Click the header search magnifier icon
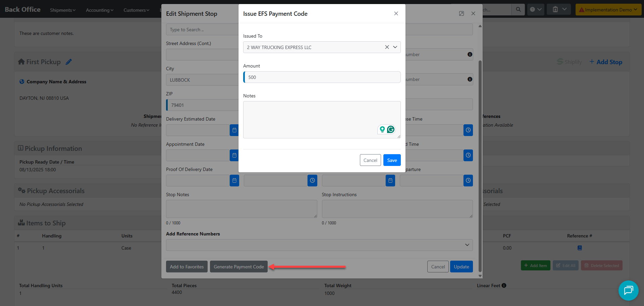Screen dimensions: 644x306 pos(518,9)
